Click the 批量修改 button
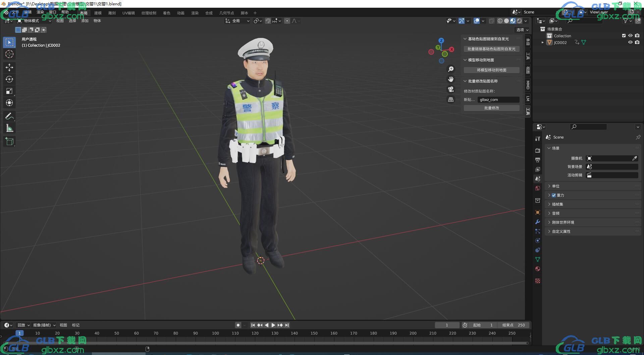Image resolution: width=644 pixels, height=355 pixels. [491, 108]
